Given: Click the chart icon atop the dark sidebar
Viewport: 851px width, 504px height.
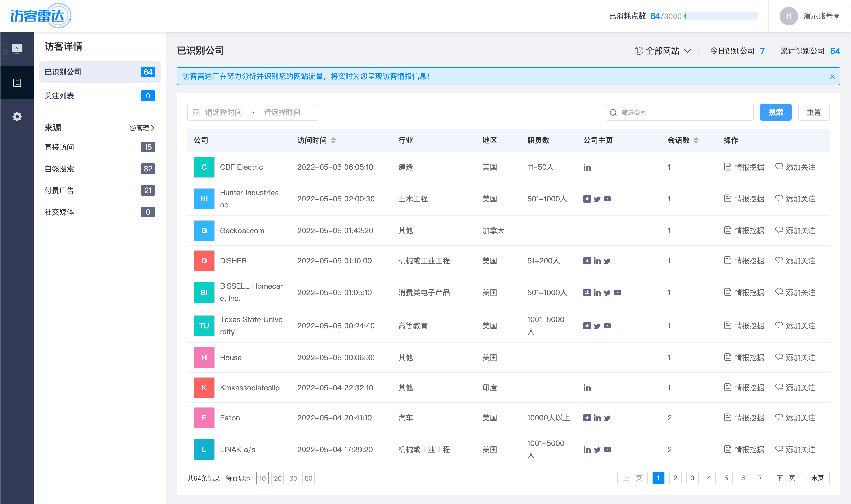Looking at the screenshot, I should click(17, 48).
